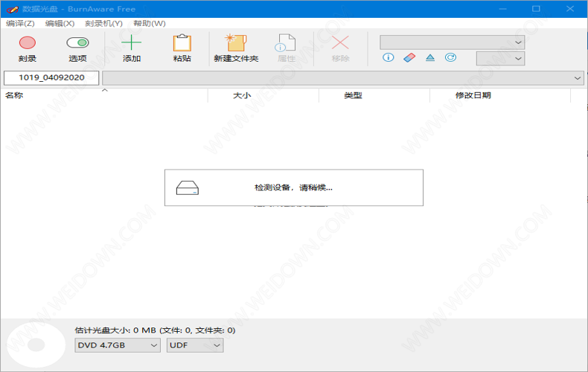The image size is (588, 372).
Task: Expand the write speed dropdown
Action: (x=500, y=59)
